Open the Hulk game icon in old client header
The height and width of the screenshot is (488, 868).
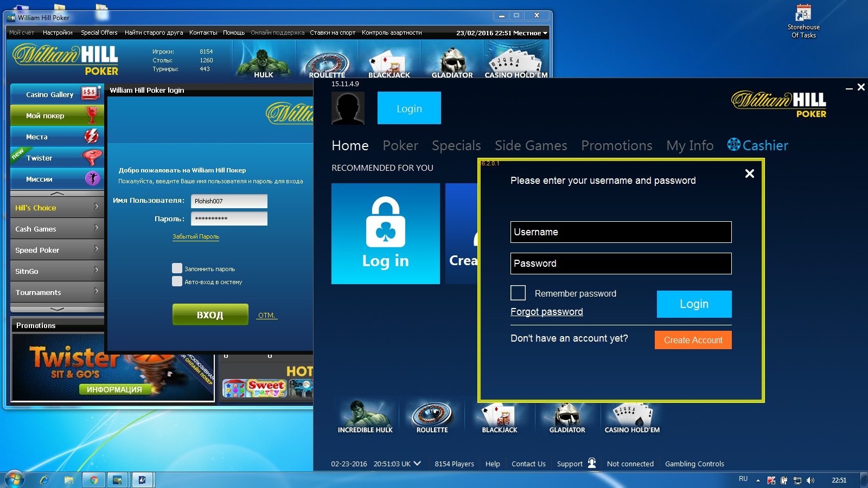pos(264,62)
